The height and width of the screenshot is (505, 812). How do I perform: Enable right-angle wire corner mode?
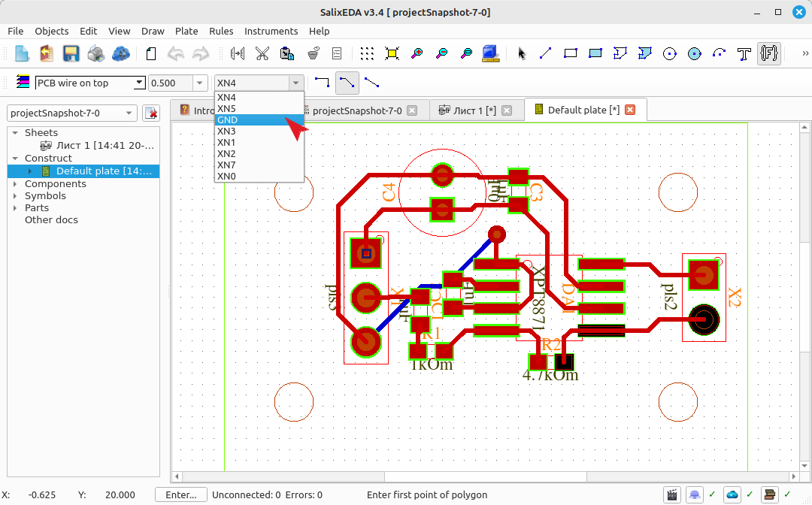322,82
